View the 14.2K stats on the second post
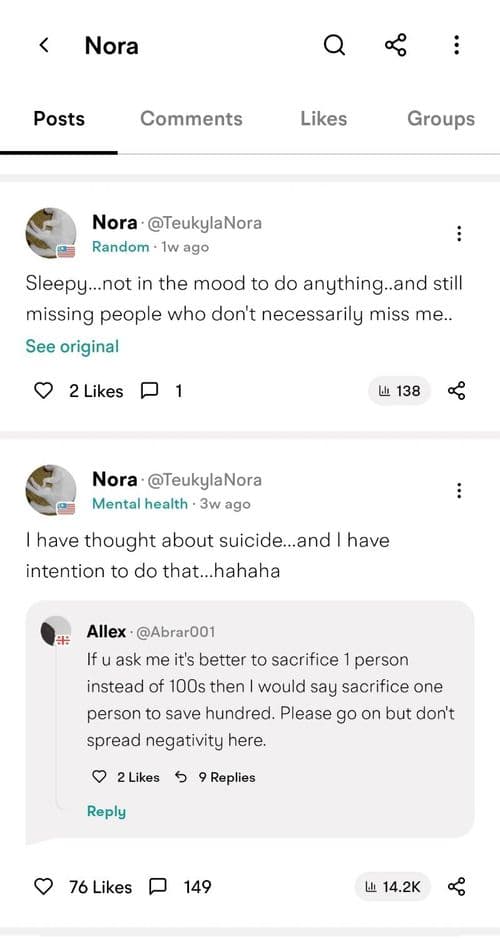Viewport: 500px width, 939px height. click(x=393, y=887)
